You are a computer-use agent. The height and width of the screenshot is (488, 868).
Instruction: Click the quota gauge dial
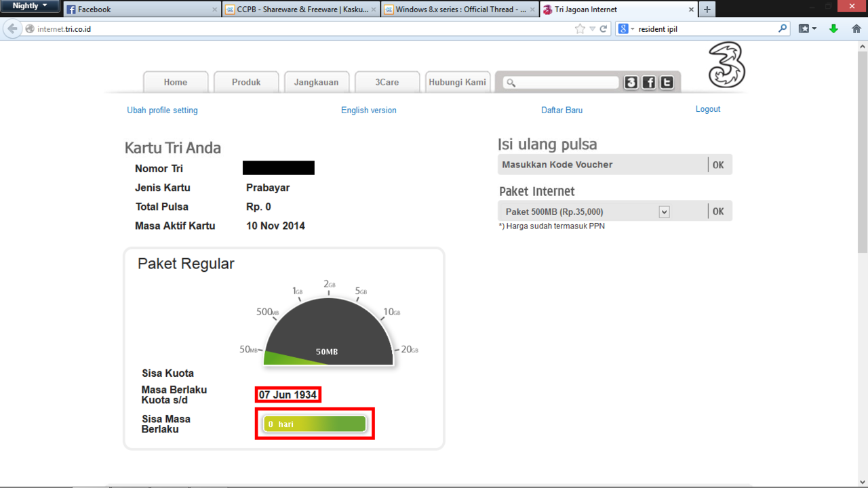click(x=328, y=332)
